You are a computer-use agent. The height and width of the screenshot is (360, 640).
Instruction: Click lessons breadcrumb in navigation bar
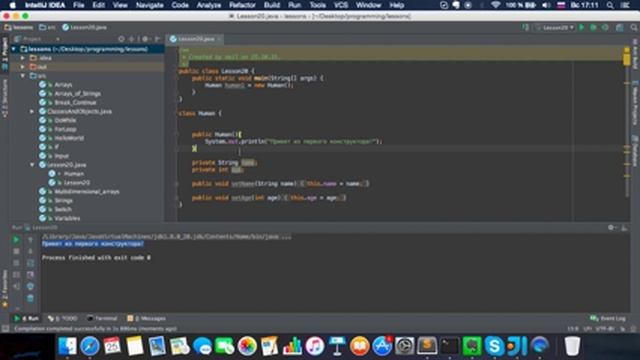pos(19,27)
